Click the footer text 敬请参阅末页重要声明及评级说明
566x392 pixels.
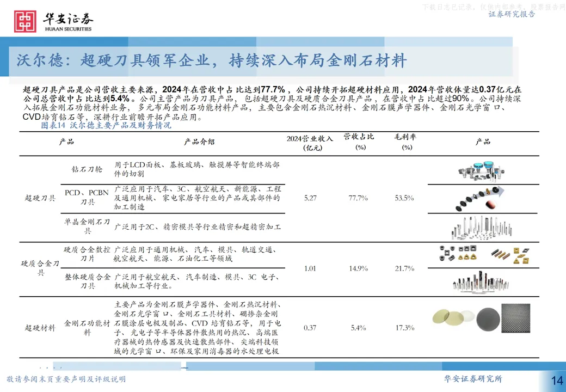tap(66, 379)
